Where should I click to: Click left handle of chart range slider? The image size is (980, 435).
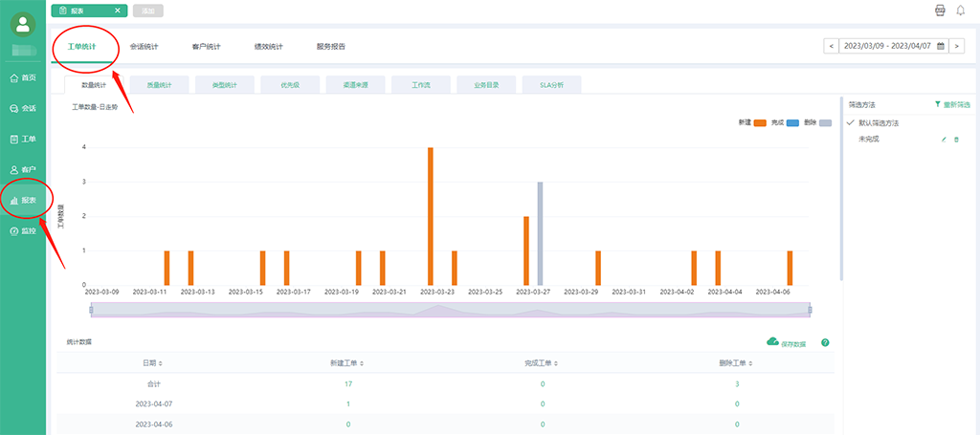coord(91,310)
